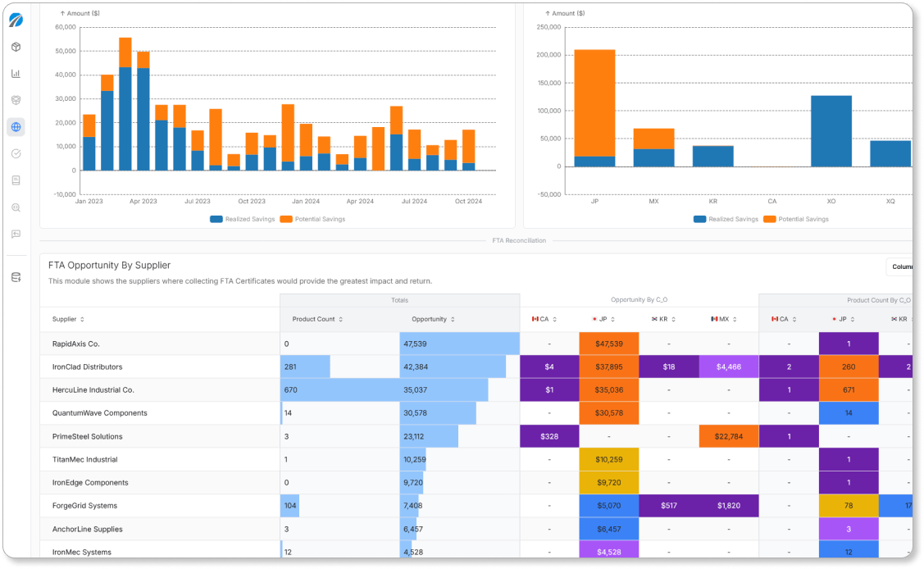Select HercuLine Industrial Co. supplier
Image resolution: width=924 pixels, height=569 pixels.
93,390
